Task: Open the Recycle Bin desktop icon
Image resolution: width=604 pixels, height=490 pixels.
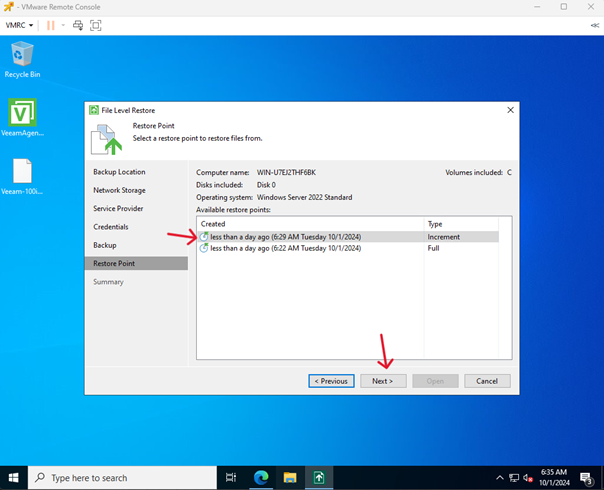Action: coord(21,58)
